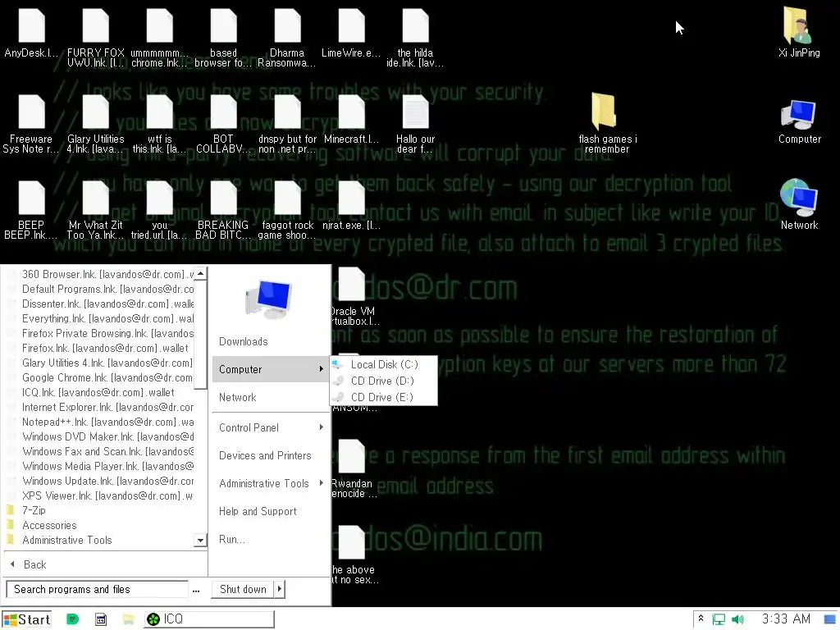The width and height of the screenshot is (840, 630).
Task: Expand Administrative Tools folder in programs list
Action: 67,540
